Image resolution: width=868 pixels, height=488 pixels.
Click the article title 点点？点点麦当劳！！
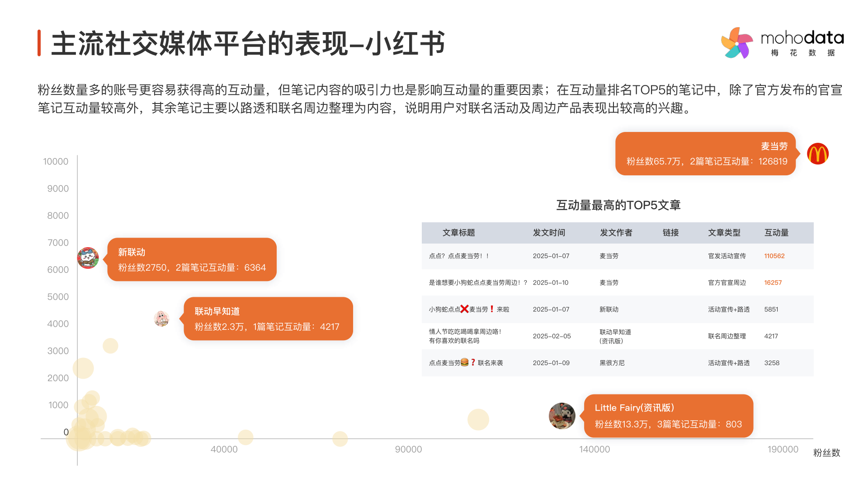459,256
